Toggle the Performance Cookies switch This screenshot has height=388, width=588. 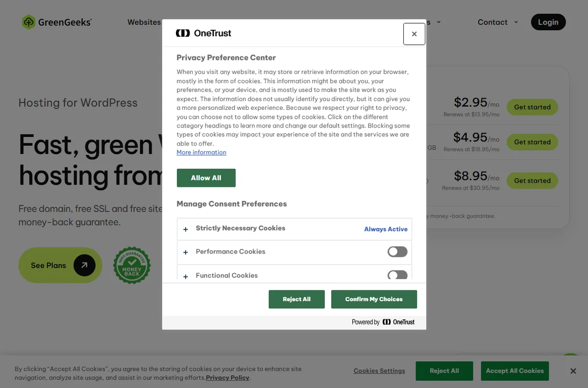point(397,252)
